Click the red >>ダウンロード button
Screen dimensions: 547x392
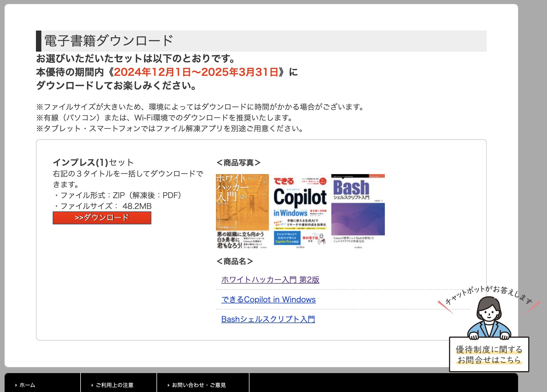coord(102,218)
